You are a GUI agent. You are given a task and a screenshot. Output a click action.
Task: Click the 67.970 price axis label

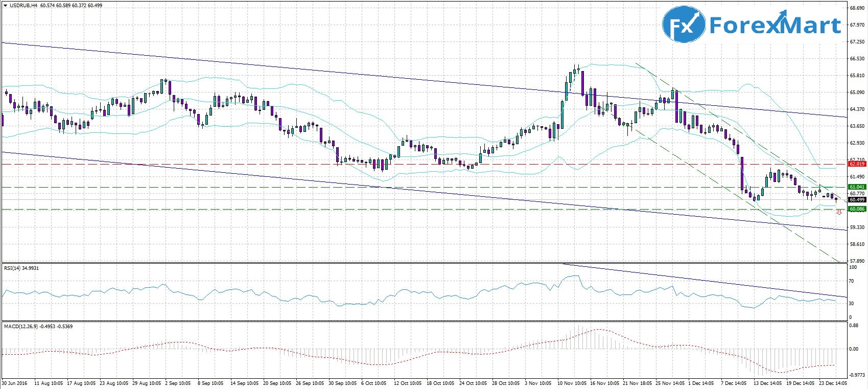coord(857,25)
